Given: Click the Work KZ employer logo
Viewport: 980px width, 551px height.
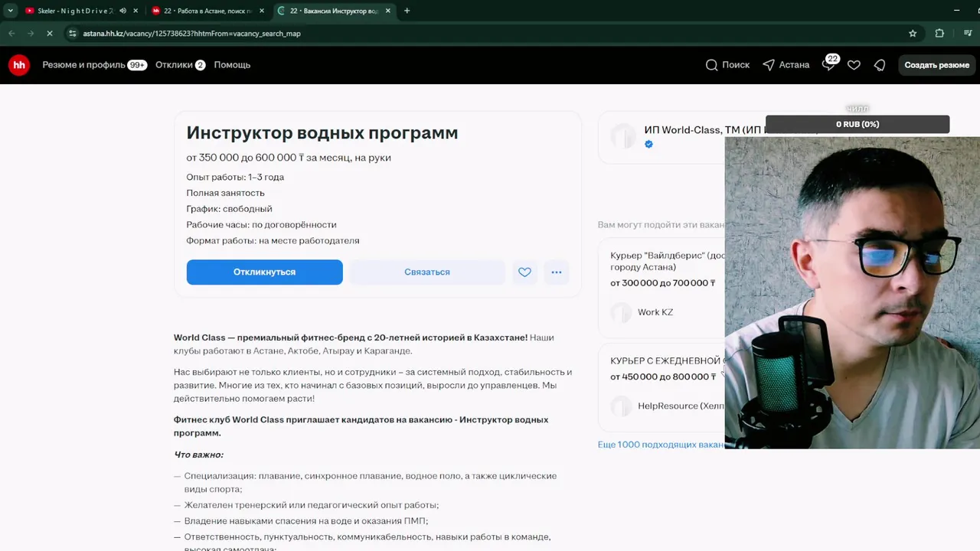Looking at the screenshot, I should point(621,312).
